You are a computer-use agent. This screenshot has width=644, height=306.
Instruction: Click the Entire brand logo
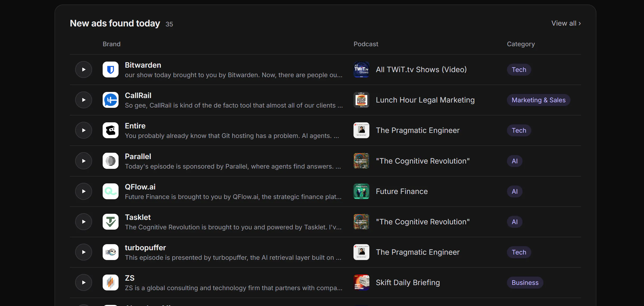[x=111, y=130]
